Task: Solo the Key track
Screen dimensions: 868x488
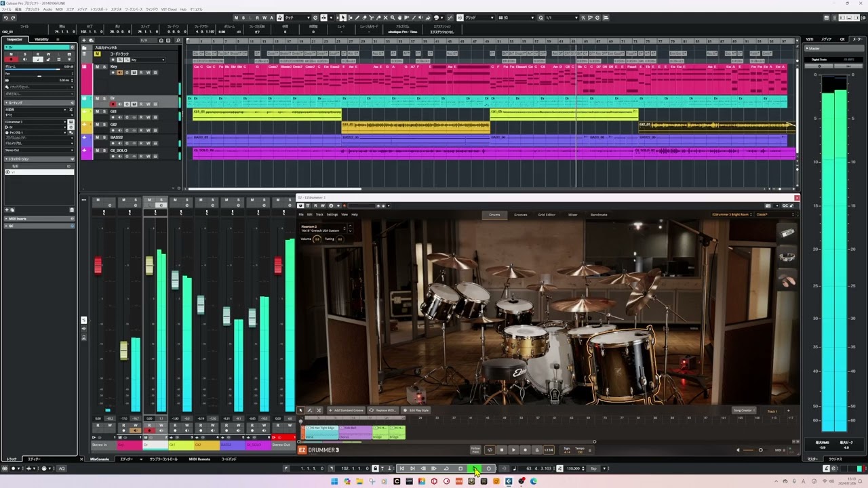Action: (x=104, y=66)
